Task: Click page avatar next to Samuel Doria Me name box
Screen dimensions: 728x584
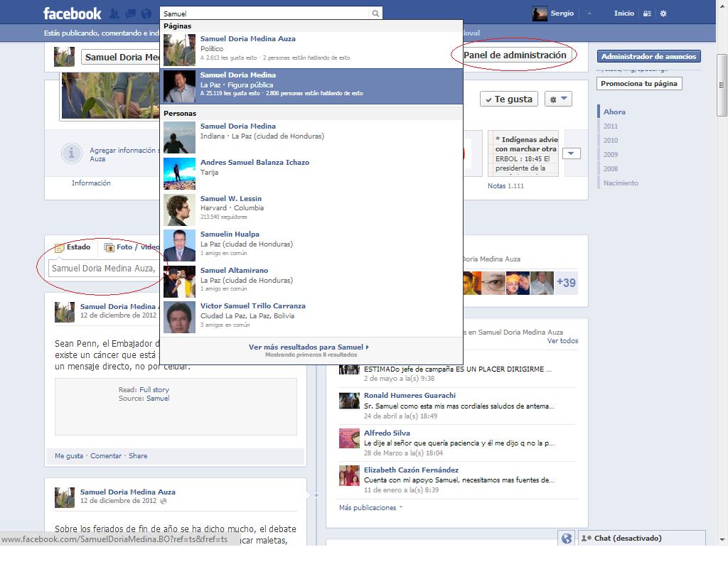Action: click(x=64, y=57)
